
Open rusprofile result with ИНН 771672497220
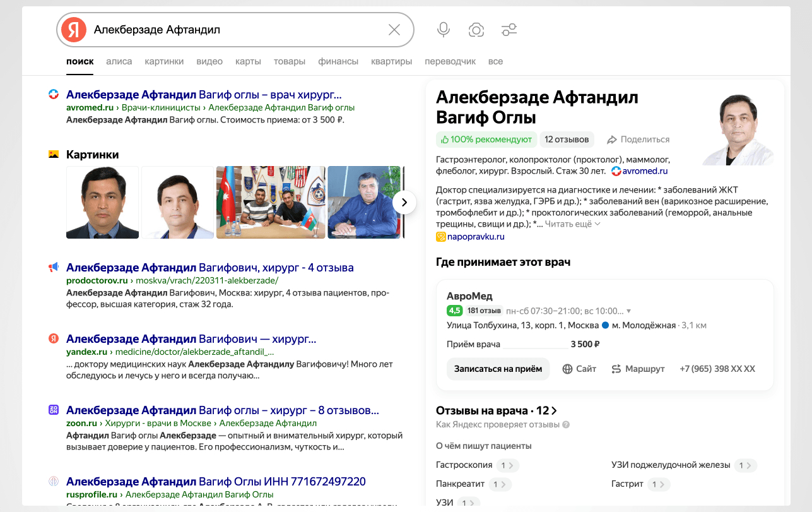click(x=216, y=481)
